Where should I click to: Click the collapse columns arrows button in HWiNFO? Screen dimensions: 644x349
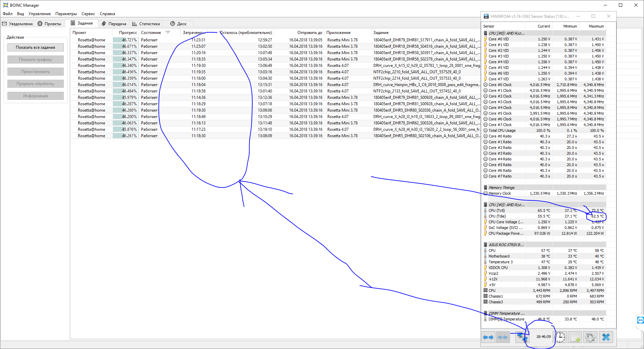[503, 337]
